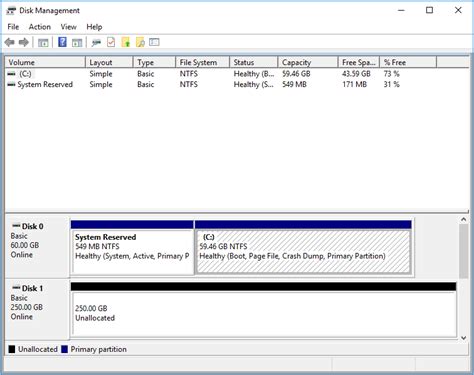Open the View menu

tap(68, 27)
